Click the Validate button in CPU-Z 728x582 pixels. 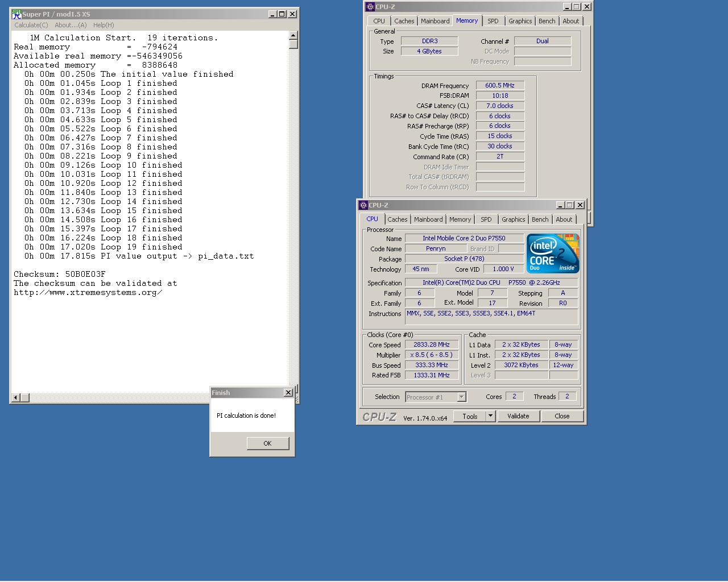tap(518, 416)
